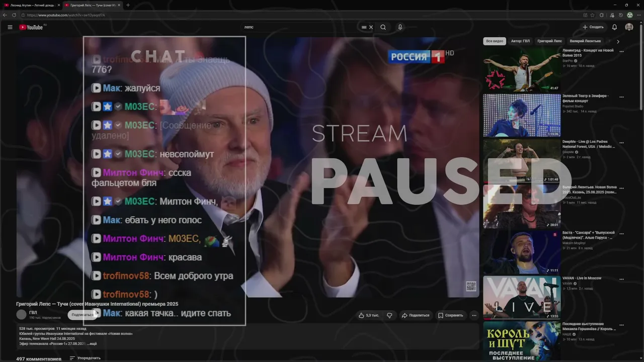Open the ГВЛ channel avatar
This screenshot has width=644, height=362.
(21, 315)
